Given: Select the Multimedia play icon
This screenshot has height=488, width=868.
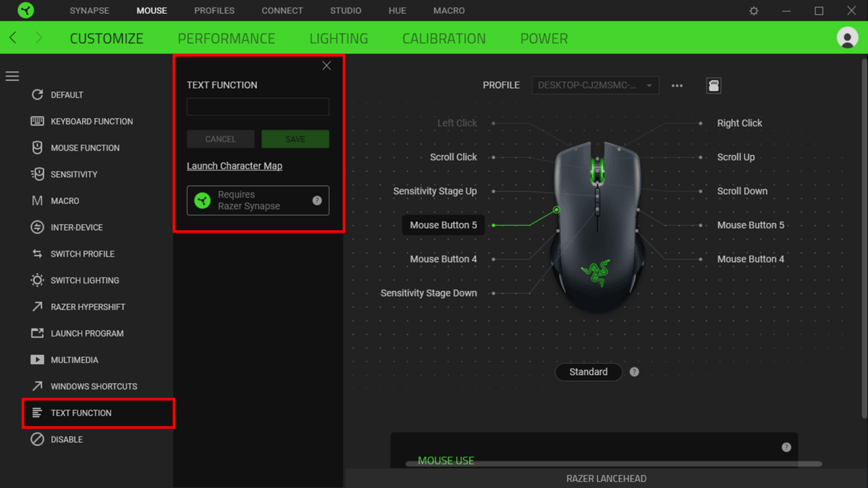Looking at the screenshot, I should [x=37, y=360].
